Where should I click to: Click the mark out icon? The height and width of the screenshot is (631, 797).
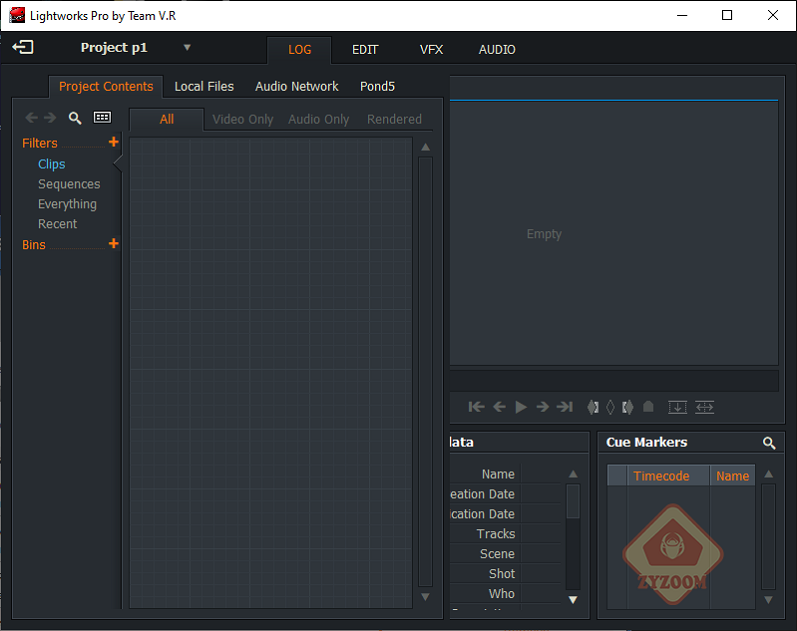[x=628, y=407]
